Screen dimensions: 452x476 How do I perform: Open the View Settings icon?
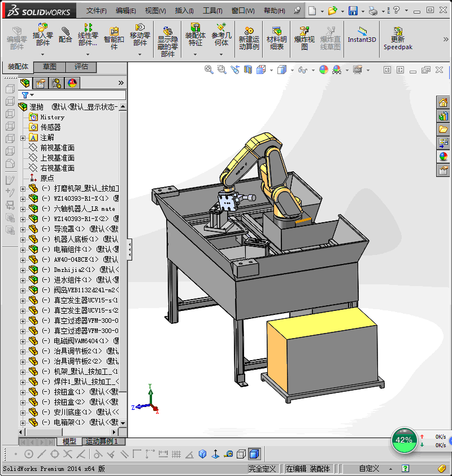pyautogui.click(x=358, y=70)
